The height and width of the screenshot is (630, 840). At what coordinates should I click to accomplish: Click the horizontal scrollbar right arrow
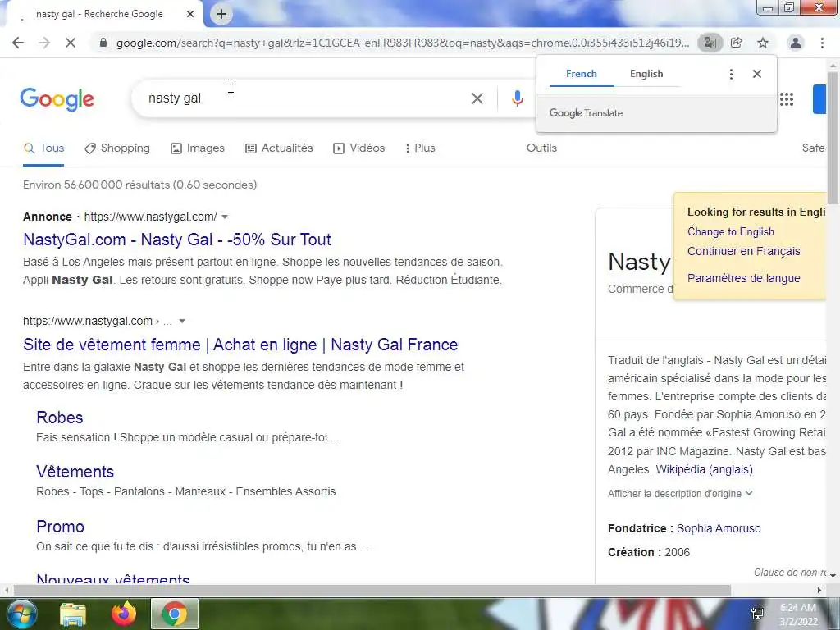[819, 591]
